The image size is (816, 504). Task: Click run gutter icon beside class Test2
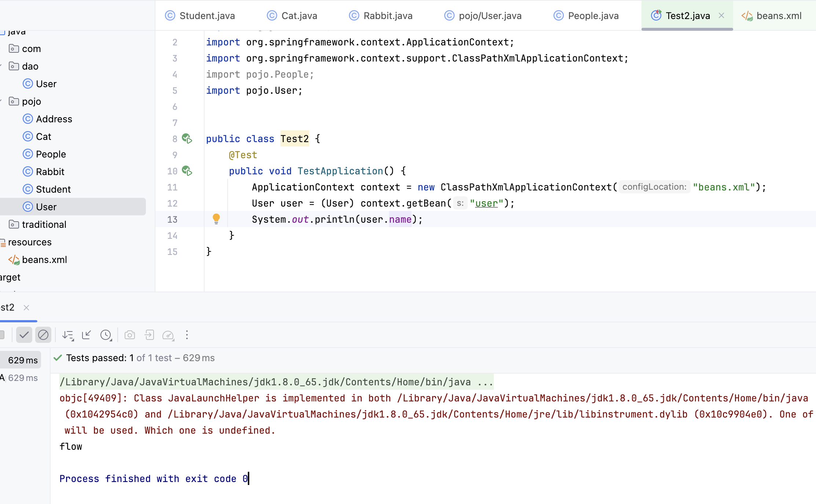click(187, 139)
